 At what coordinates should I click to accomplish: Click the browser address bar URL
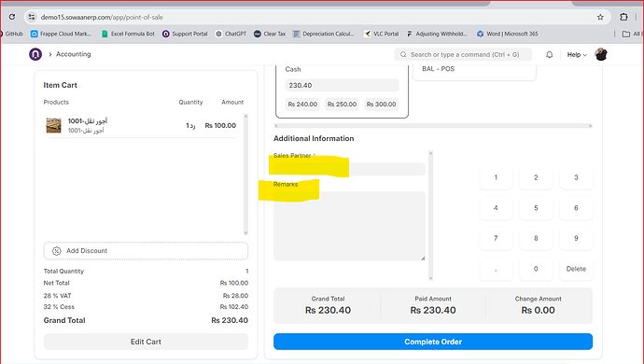tap(102, 17)
